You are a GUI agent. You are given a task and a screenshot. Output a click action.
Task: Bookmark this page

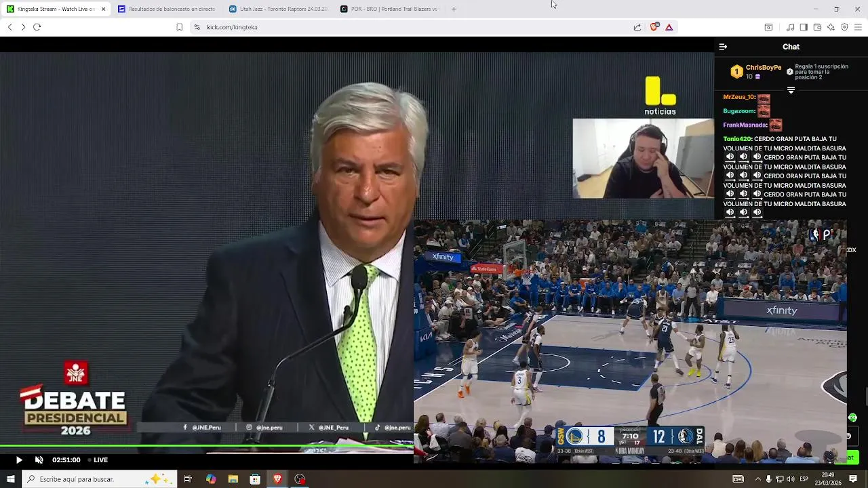pos(179,27)
